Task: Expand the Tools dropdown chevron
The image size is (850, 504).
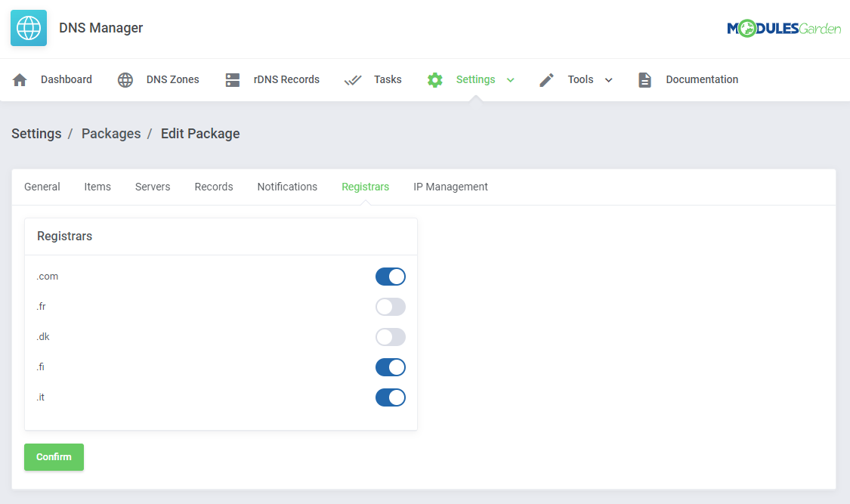Action: tap(608, 80)
